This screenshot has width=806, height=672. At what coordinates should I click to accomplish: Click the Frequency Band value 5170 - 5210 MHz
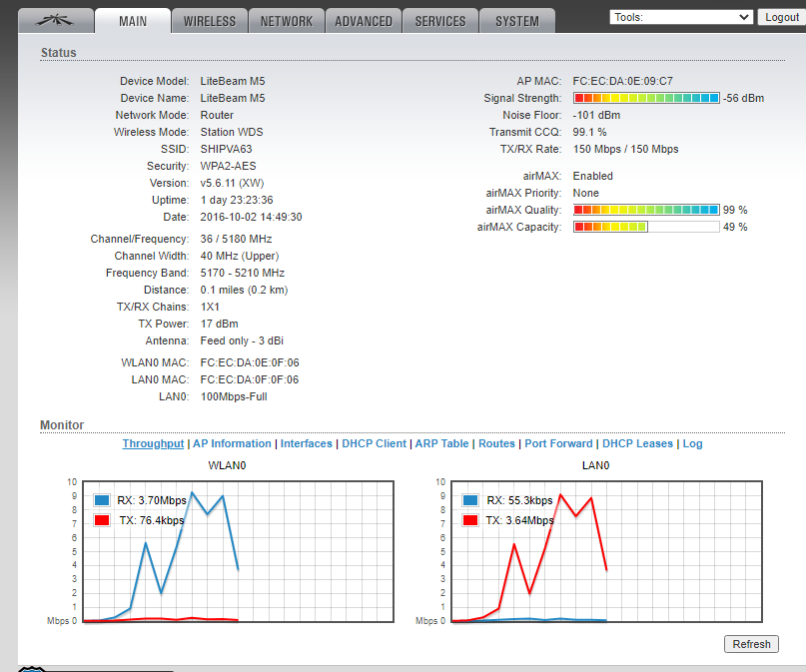[x=243, y=273]
